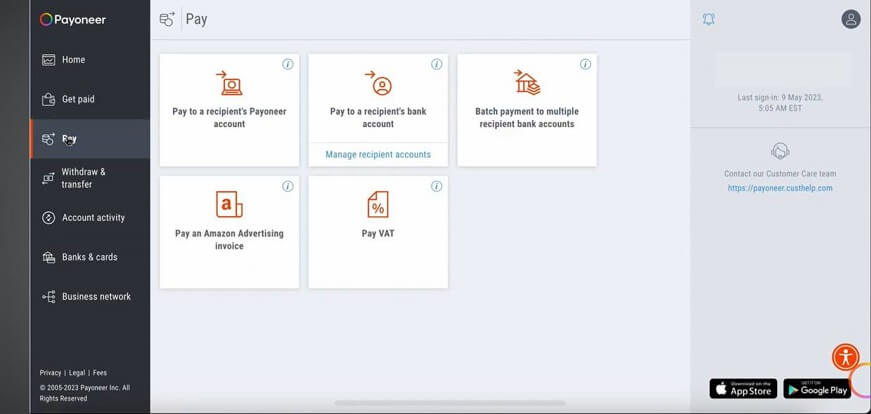The image size is (871, 414).
Task: Click the Pay page title
Action: click(197, 19)
